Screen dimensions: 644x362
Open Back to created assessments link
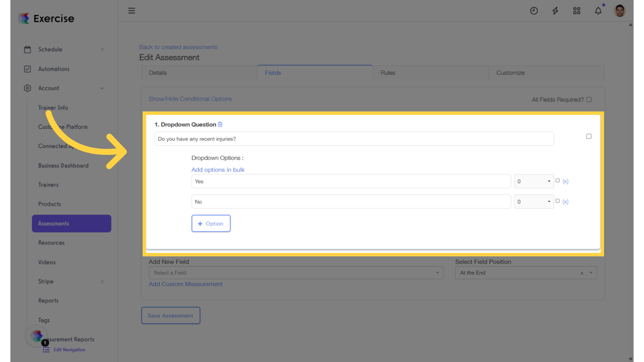point(178,47)
